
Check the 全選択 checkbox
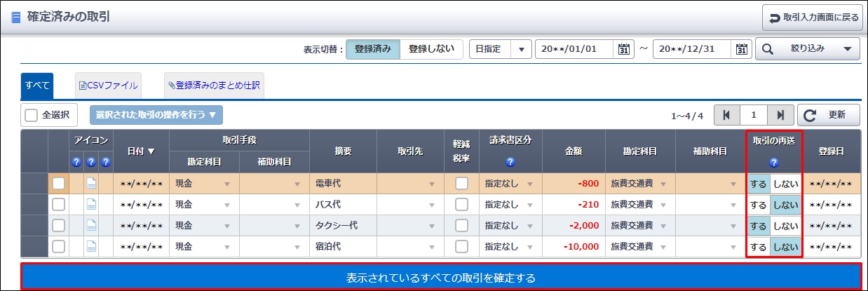point(31,115)
